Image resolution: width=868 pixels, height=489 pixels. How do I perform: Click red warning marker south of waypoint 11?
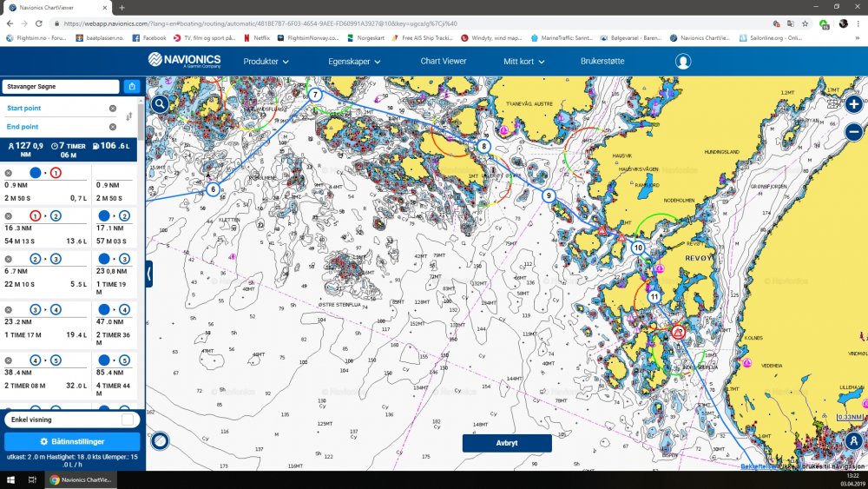pos(678,333)
